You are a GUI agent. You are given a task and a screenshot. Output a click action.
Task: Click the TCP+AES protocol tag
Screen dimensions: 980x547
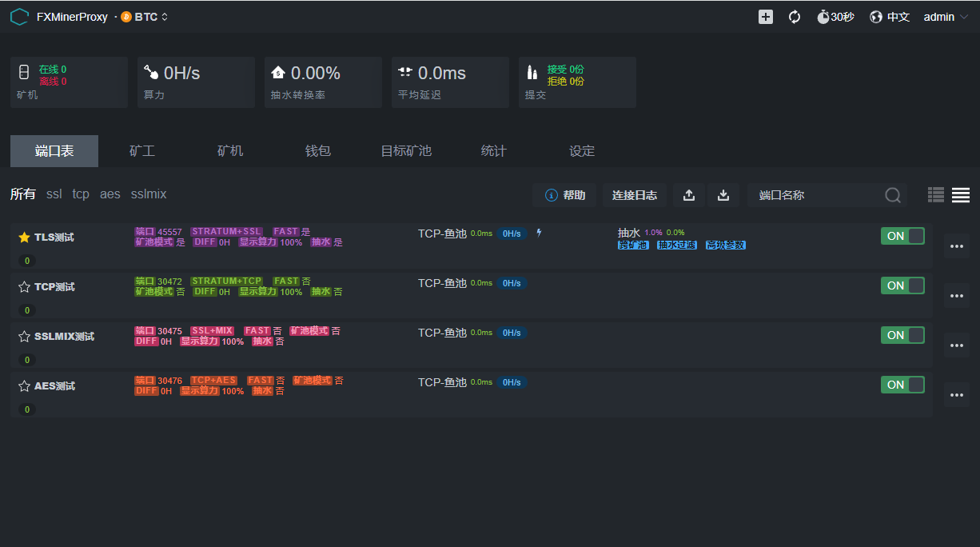[213, 381]
